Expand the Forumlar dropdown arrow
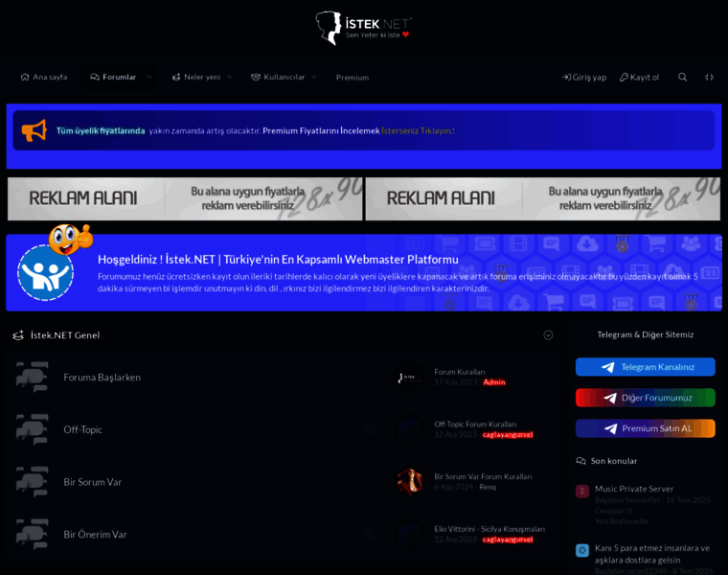728x575 pixels. click(x=149, y=77)
